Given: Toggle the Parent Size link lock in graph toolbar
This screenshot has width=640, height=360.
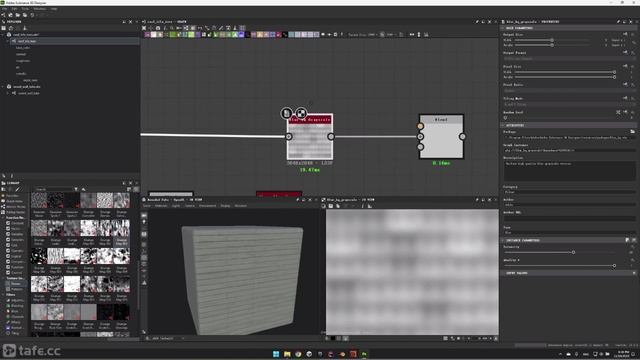Looking at the screenshot, I should click(x=382, y=35).
